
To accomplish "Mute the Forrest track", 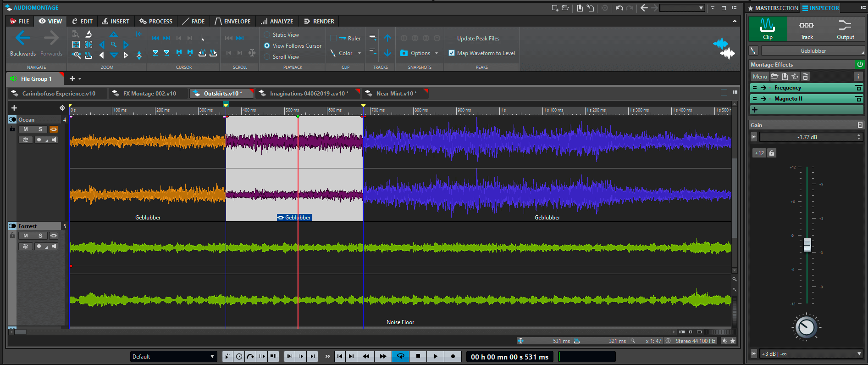I will (26, 236).
